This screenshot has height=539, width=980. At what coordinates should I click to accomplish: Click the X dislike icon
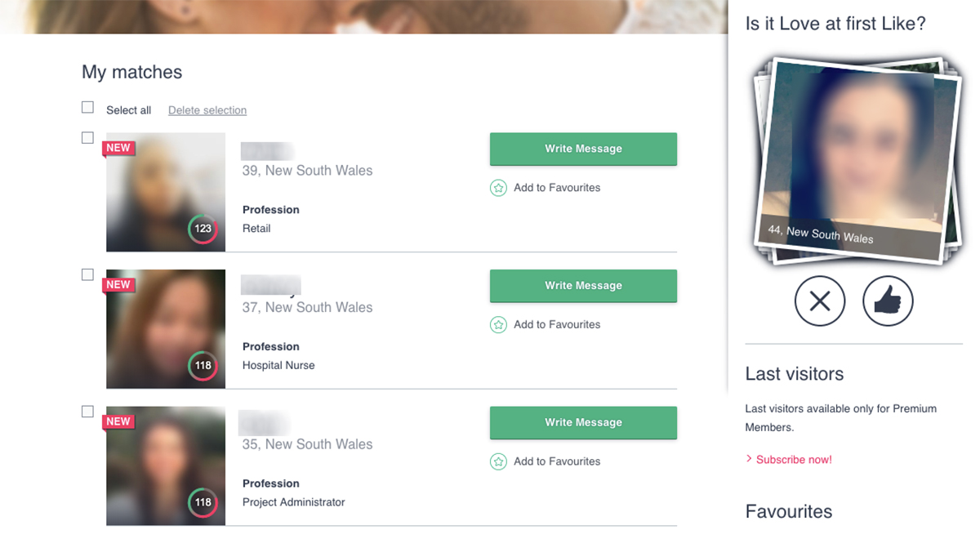[820, 301]
